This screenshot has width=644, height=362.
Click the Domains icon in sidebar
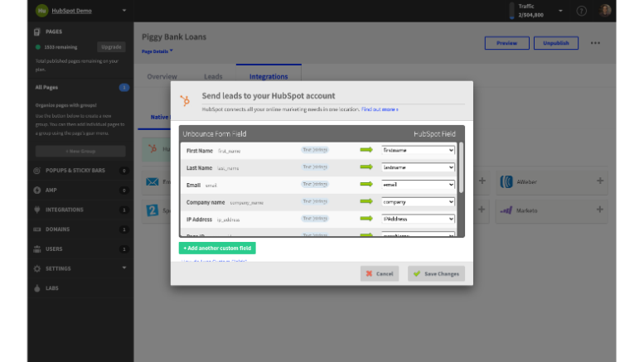point(37,229)
